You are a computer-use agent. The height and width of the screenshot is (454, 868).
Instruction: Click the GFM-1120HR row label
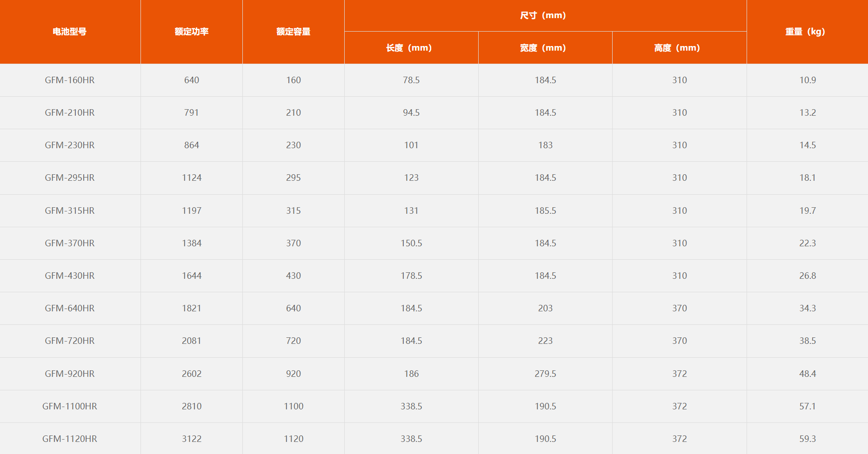[x=70, y=439]
